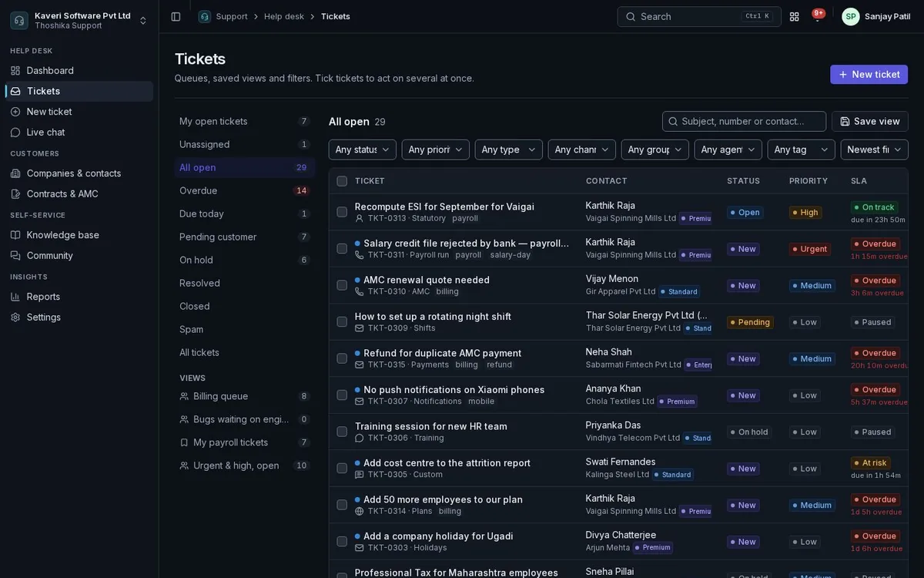Click the SP user avatar
924x578 pixels.
pos(851,16)
